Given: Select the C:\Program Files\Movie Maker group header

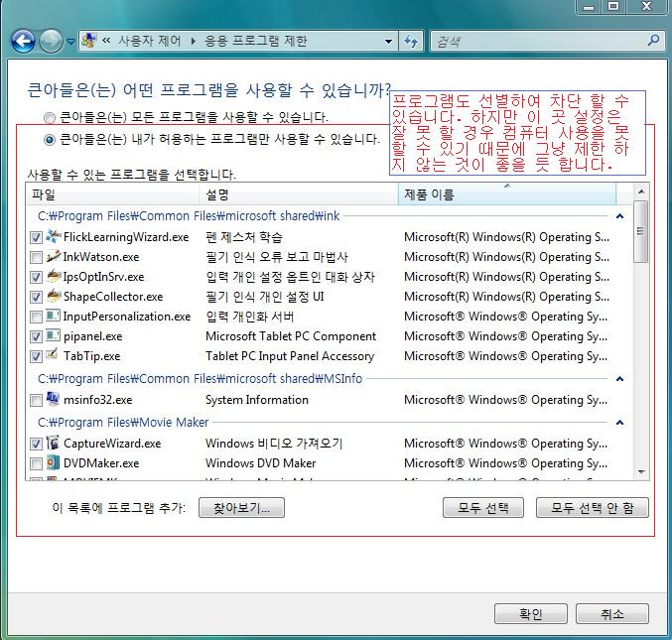Looking at the screenshot, I should (x=123, y=423).
